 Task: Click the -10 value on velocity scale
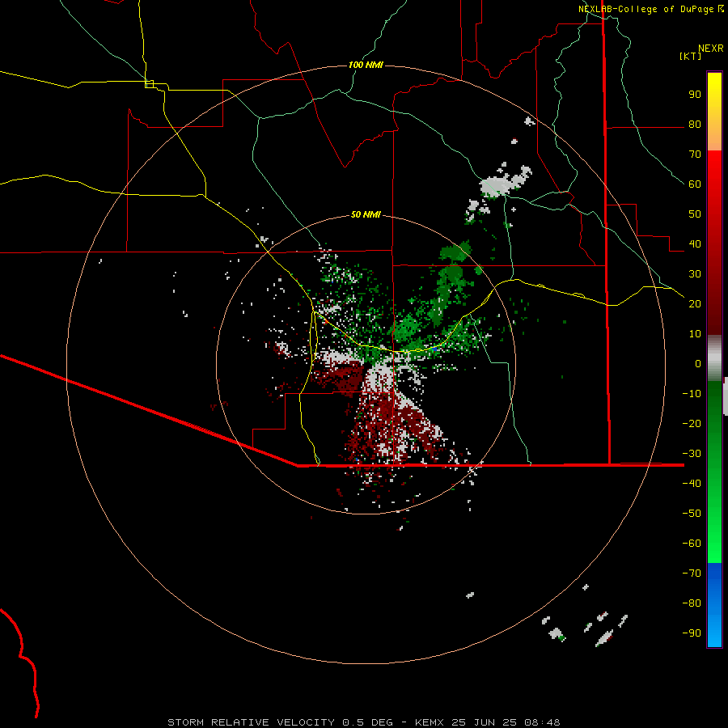(x=692, y=394)
